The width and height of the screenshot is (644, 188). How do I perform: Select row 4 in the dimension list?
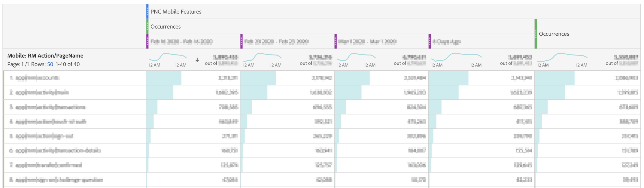coord(75,121)
